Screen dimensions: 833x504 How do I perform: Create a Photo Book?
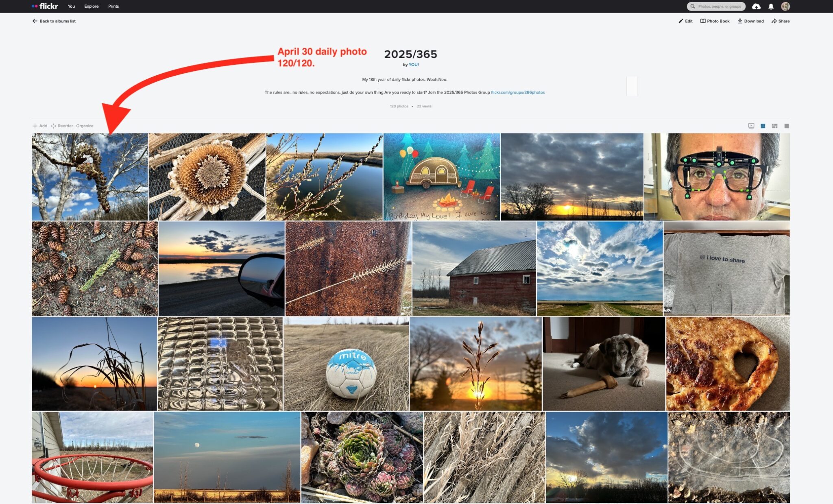pyautogui.click(x=715, y=21)
